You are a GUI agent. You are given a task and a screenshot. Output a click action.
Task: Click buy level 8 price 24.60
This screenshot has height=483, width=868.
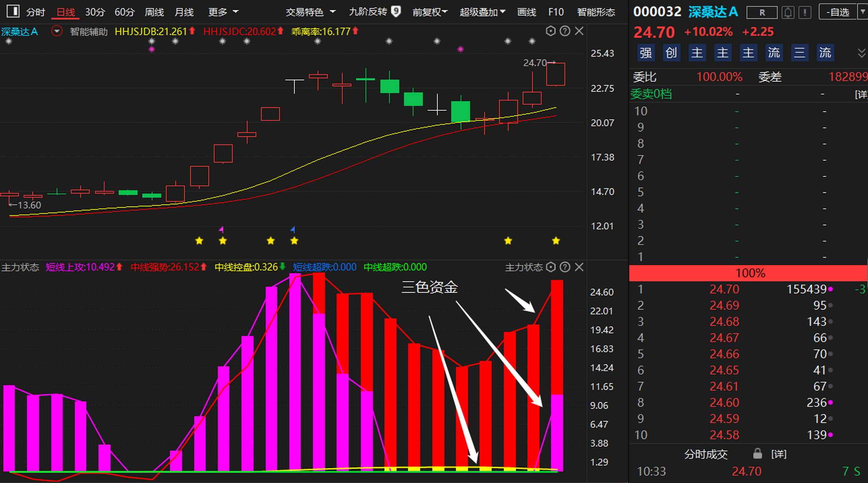tap(724, 403)
